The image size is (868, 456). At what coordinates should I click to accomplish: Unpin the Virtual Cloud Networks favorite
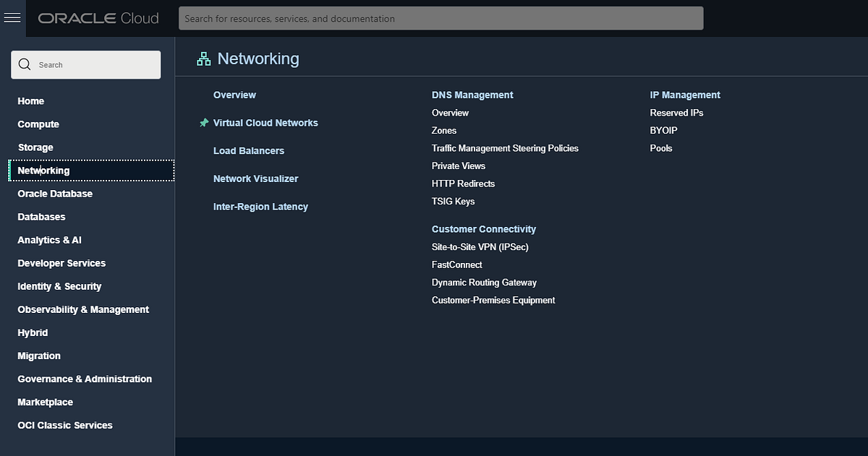point(203,123)
